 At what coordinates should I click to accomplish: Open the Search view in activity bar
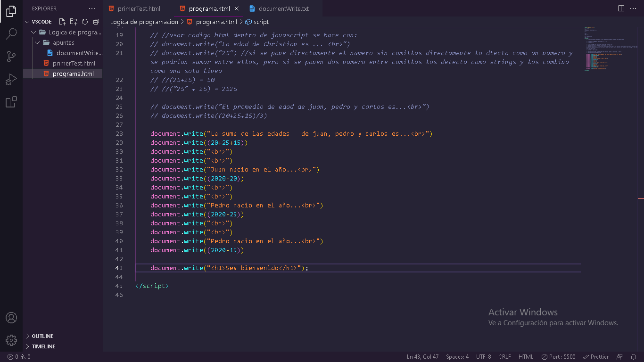[x=11, y=34]
